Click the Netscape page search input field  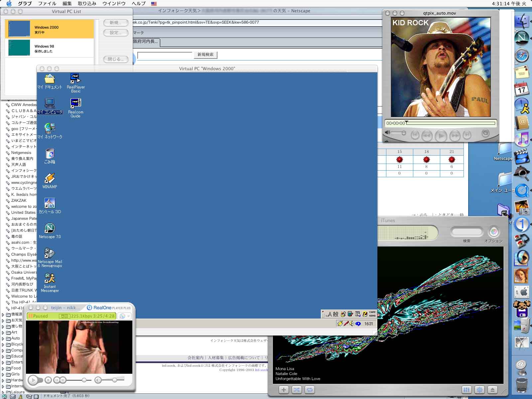pyautogui.click(x=165, y=55)
